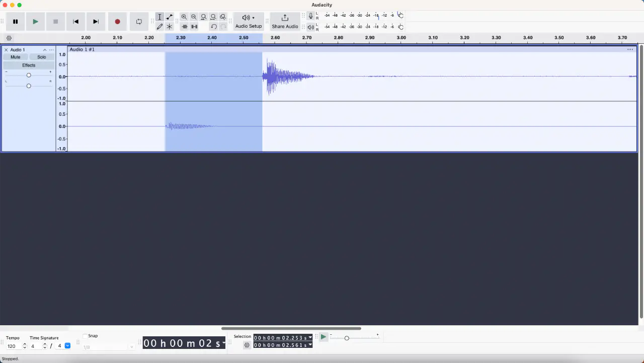Activate the Multi-tool asterisk icon
Viewport: 644px width, 363px height.
point(170,27)
